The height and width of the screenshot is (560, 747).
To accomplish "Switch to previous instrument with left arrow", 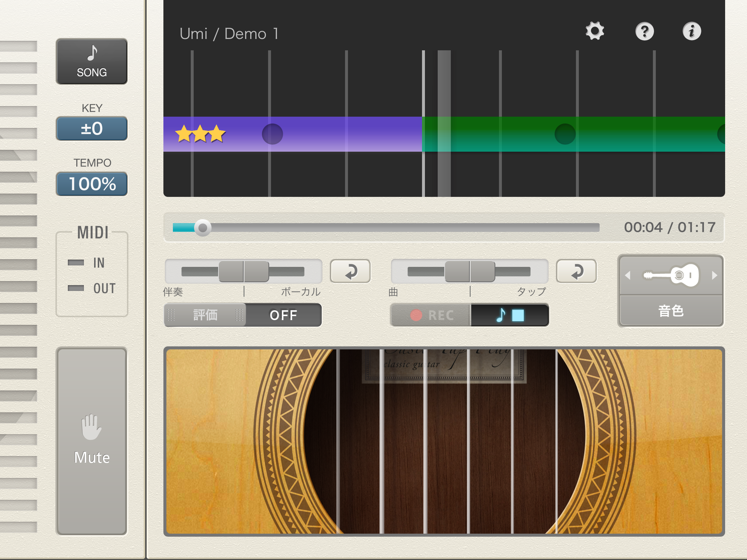I will point(628,275).
